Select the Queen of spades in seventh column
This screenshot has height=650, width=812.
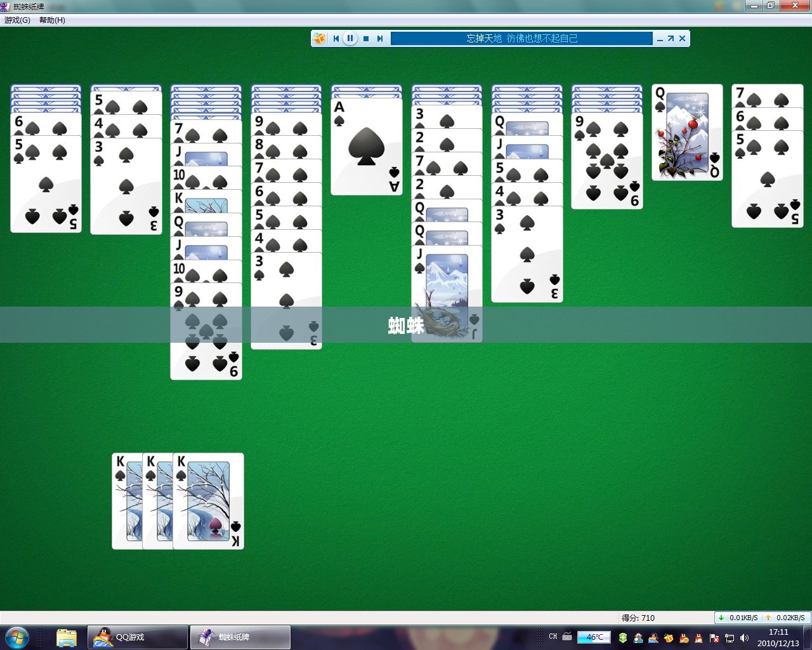(x=527, y=124)
